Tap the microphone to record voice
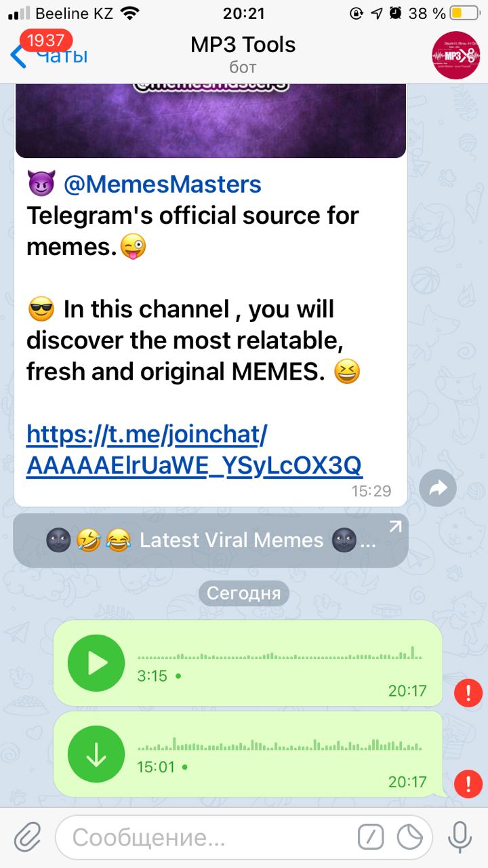This screenshot has height=868, width=488. [x=460, y=837]
